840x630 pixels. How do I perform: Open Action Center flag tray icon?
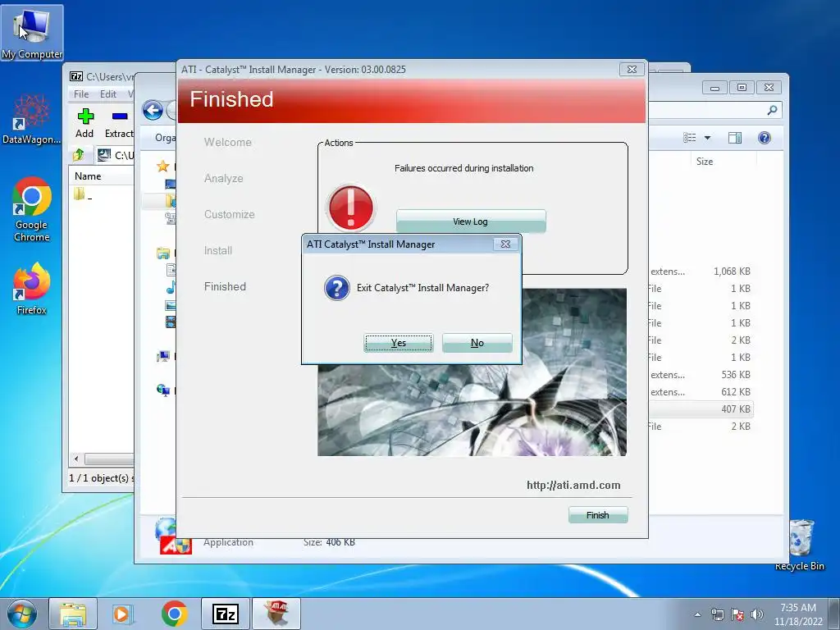click(x=737, y=614)
